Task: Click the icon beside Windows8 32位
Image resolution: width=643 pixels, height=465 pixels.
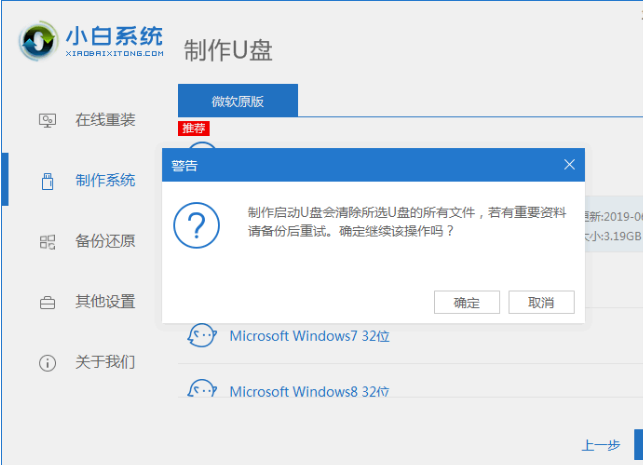Action: tap(202, 388)
